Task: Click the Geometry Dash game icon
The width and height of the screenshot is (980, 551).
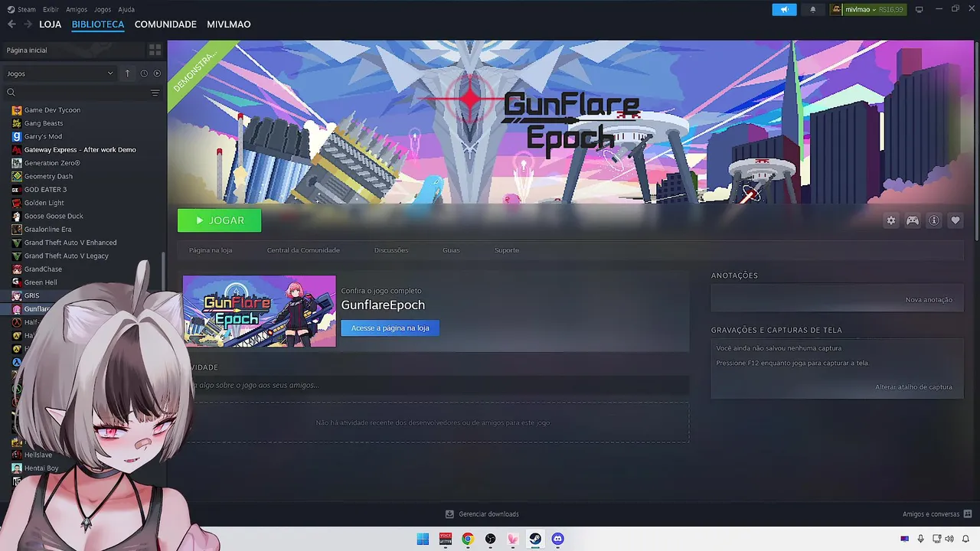Action: click(17, 176)
